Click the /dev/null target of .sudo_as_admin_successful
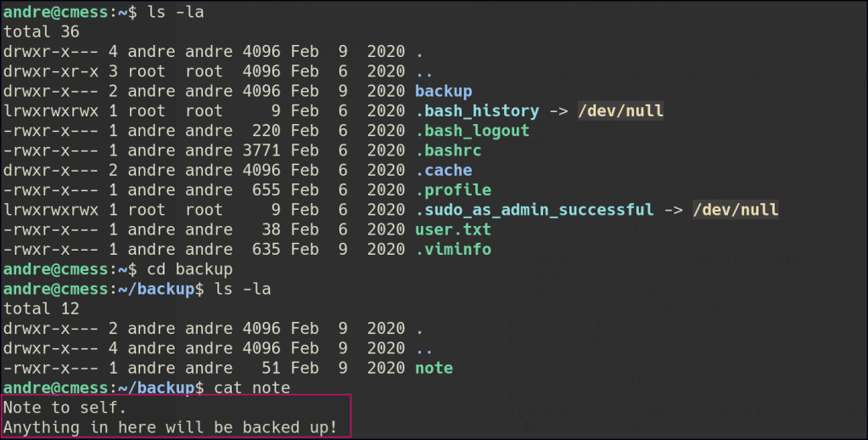 735,210
